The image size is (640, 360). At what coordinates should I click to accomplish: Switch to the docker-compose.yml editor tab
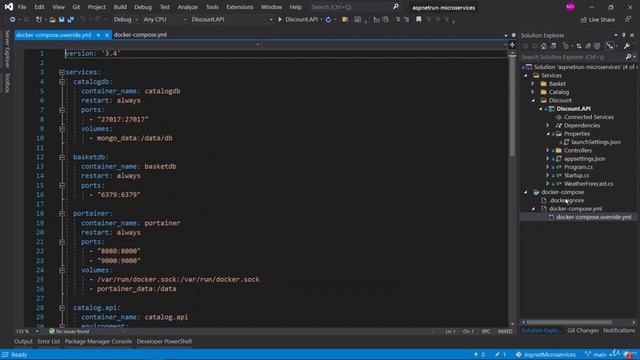click(x=140, y=35)
